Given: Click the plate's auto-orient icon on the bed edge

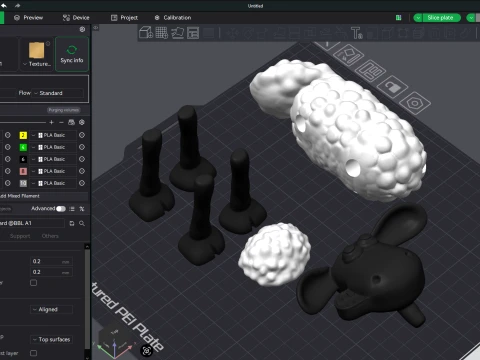Looking at the screenshot, I should coord(349,55).
